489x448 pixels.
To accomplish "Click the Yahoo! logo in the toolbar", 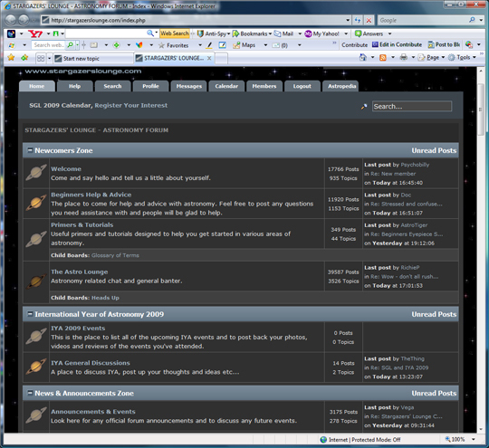I will point(35,33).
